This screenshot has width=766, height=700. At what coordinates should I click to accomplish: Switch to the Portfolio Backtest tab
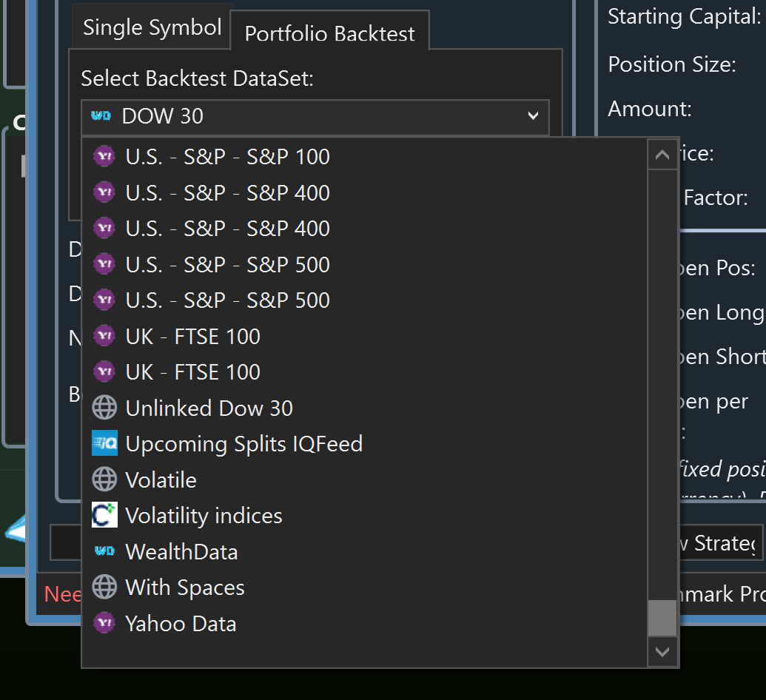pos(329,33)
